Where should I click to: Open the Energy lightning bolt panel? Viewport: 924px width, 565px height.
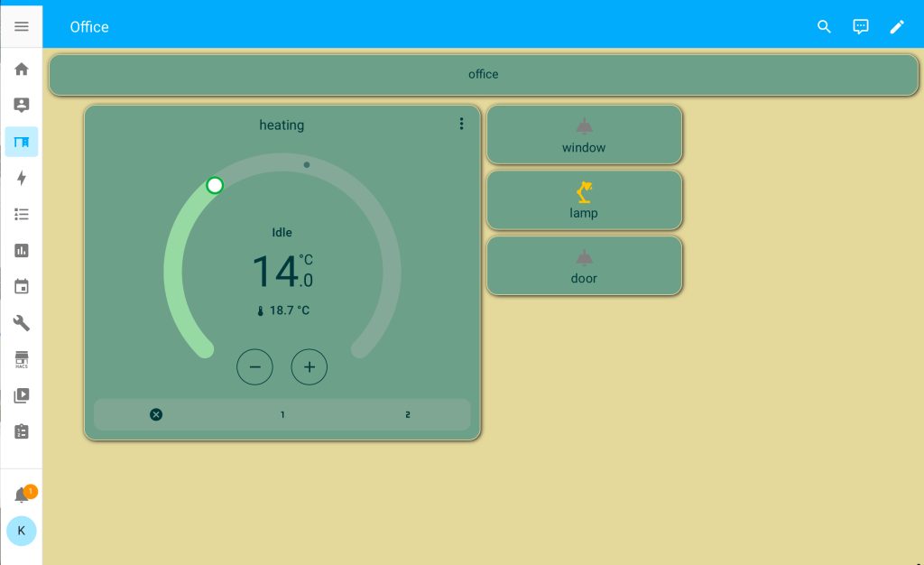[22, 179]
